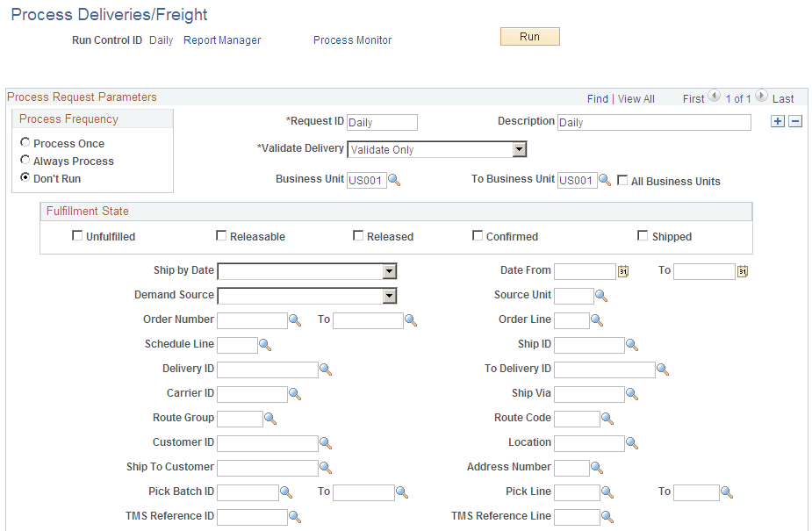Expand the Ship by Date dropdown

pos(389,270)
